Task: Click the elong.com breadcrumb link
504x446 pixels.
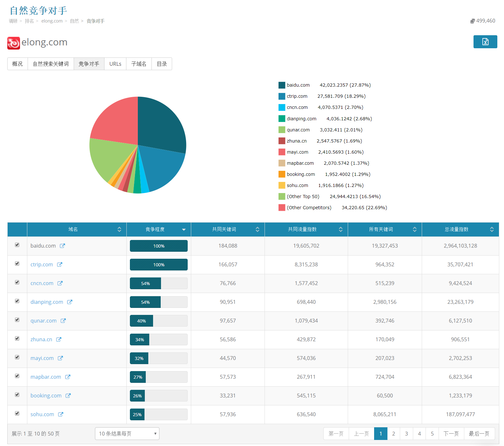Action: point(52,21)
